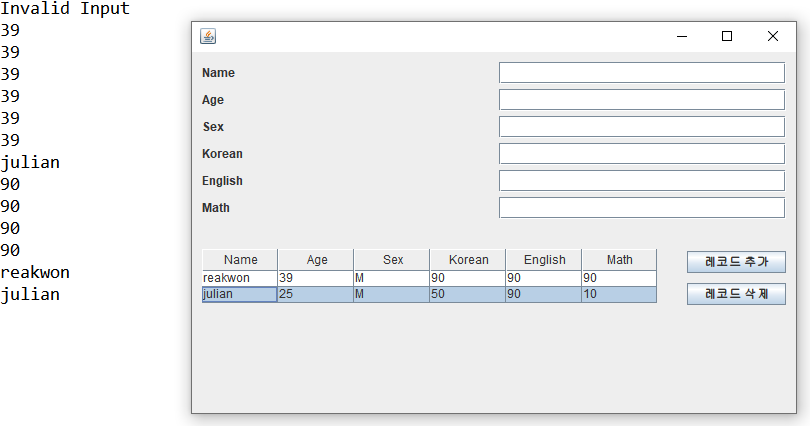Close the Java window
Screen dimensions: 810x426
click(773, 36)
